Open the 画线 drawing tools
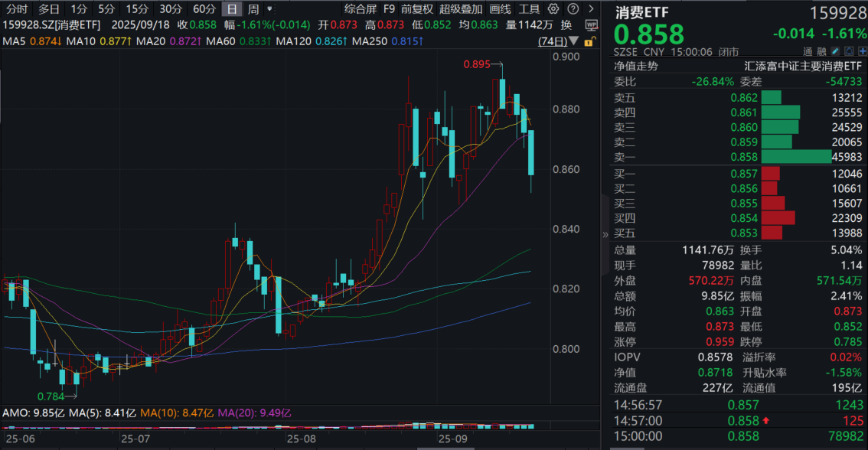 click(500, 9)
